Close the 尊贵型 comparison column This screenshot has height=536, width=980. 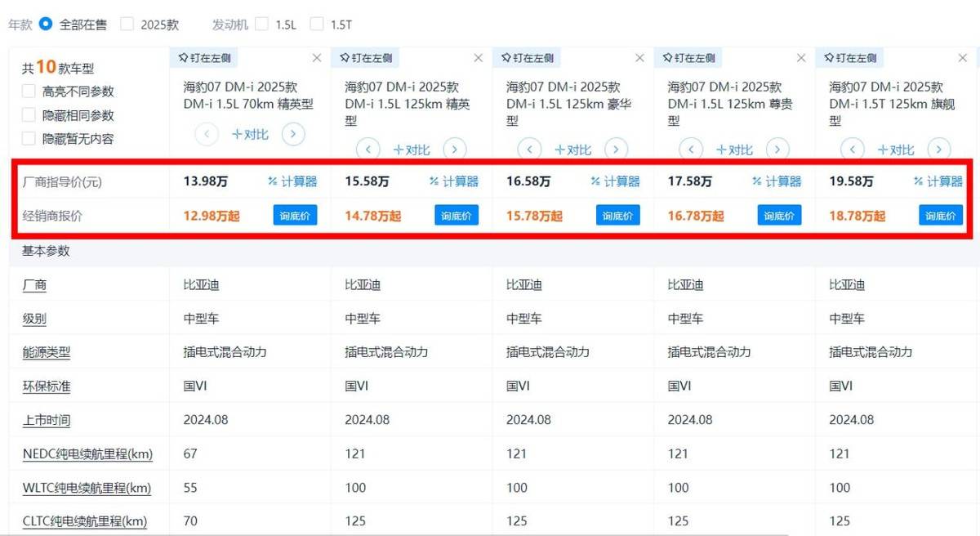point(802,58)
